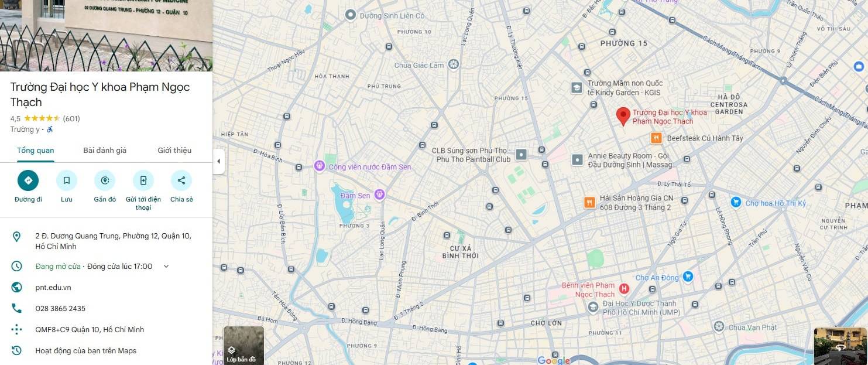Click Đại học Y Dược UMP marker

[593, 307]
